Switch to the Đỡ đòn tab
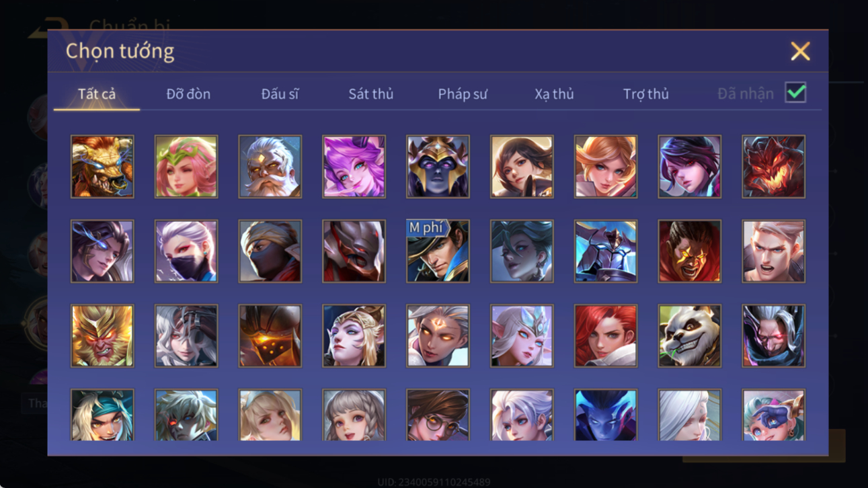The height and width of the screenshot is (488, 868). pos(188,94)
